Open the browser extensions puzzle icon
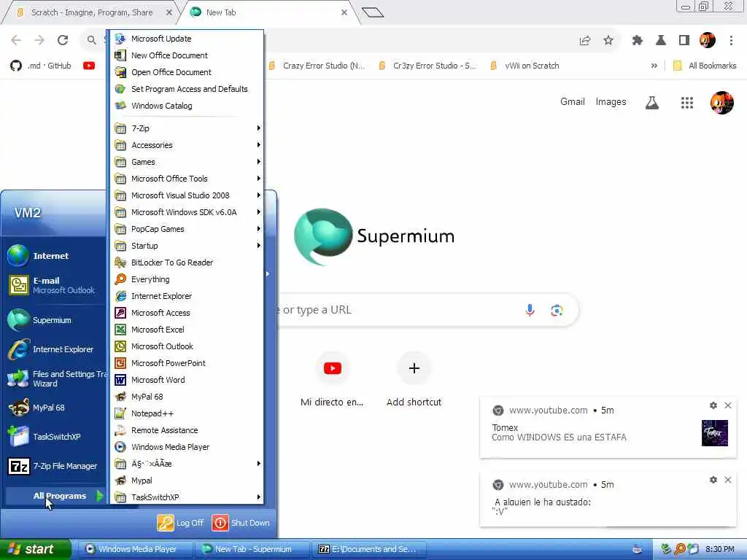This screenshot has width=747, height=560. (638, 41)
